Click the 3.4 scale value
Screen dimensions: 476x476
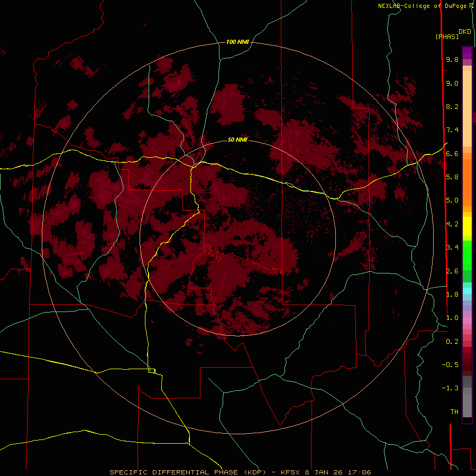pos(452,248)
